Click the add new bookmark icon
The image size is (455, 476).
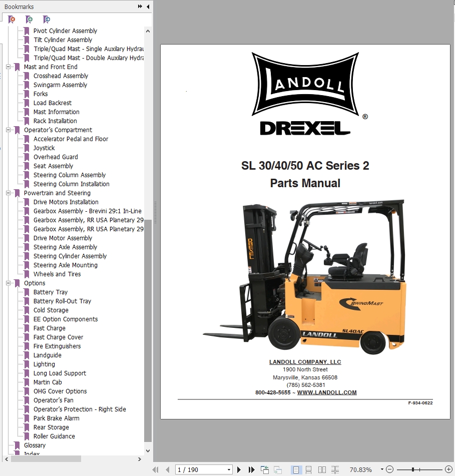click(x=30, y=20)
